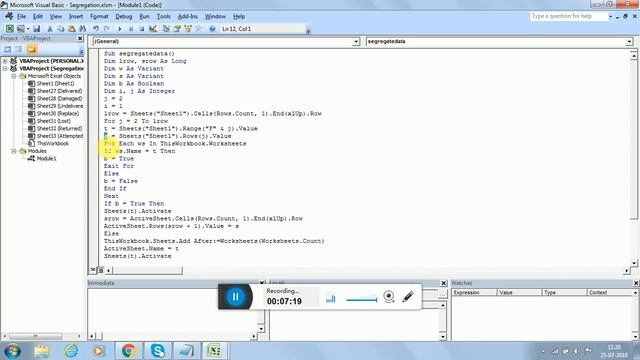Click the Reset (stop) toolbar icon

coord(142,29)
